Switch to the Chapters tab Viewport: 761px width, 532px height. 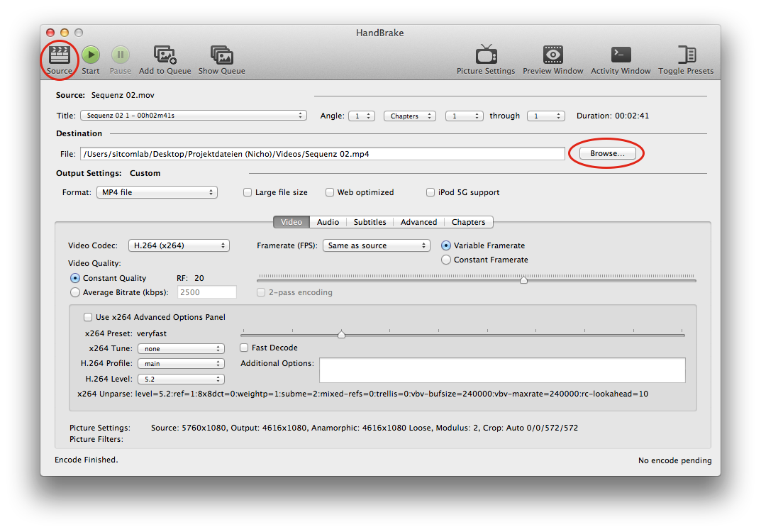pyautogui.click(x=468, y=222)
